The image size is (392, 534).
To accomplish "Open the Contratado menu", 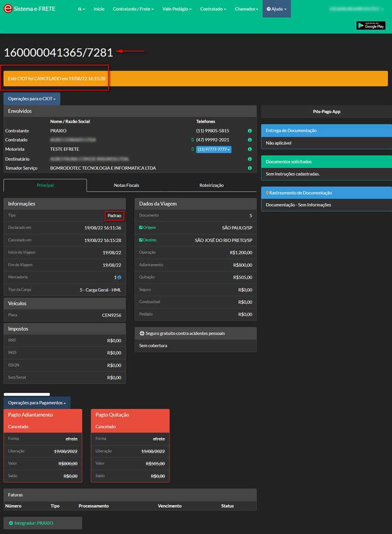I will click(213, 9).
